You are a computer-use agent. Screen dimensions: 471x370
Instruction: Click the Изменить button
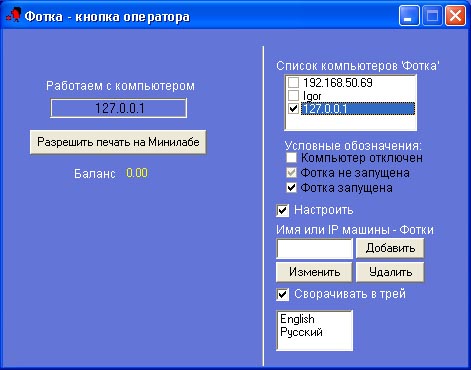point(314,272)
